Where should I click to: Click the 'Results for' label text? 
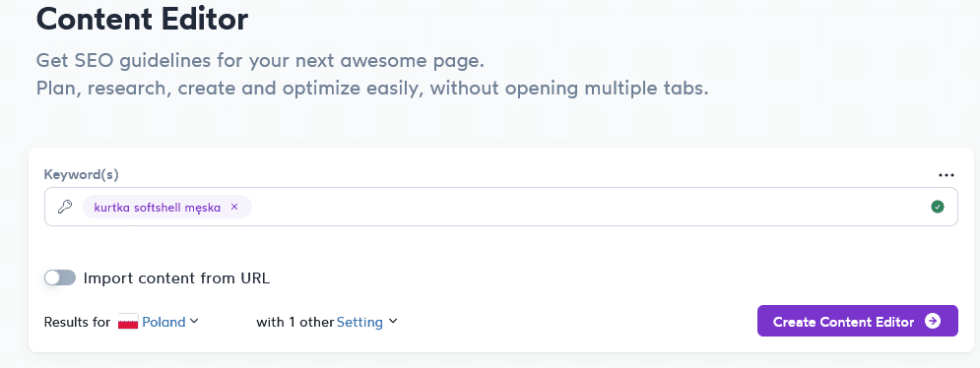pyautogui.click(x=77, y=323)
